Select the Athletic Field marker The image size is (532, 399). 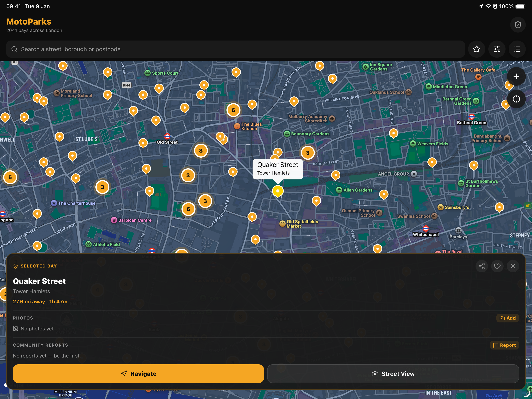89,244
